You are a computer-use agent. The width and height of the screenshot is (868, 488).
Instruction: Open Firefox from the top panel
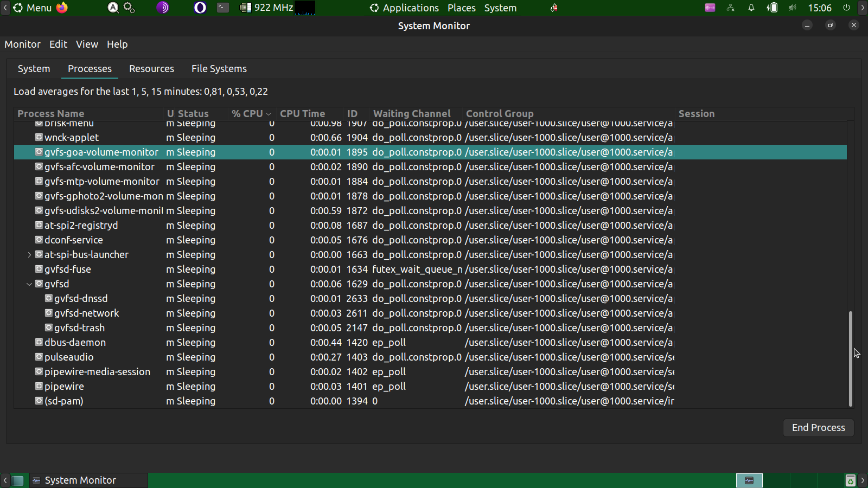[62, 8]
